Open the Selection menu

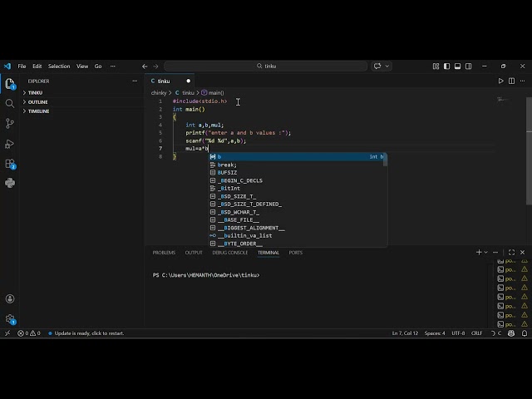pos(59,66)
